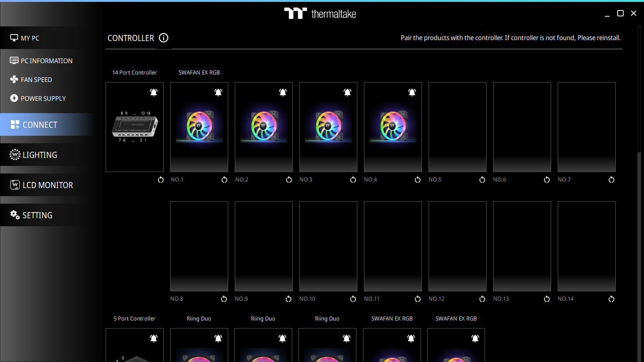
Task: Click the info icon beside CONTROLLER heading
Action: (x=164, y=38)
